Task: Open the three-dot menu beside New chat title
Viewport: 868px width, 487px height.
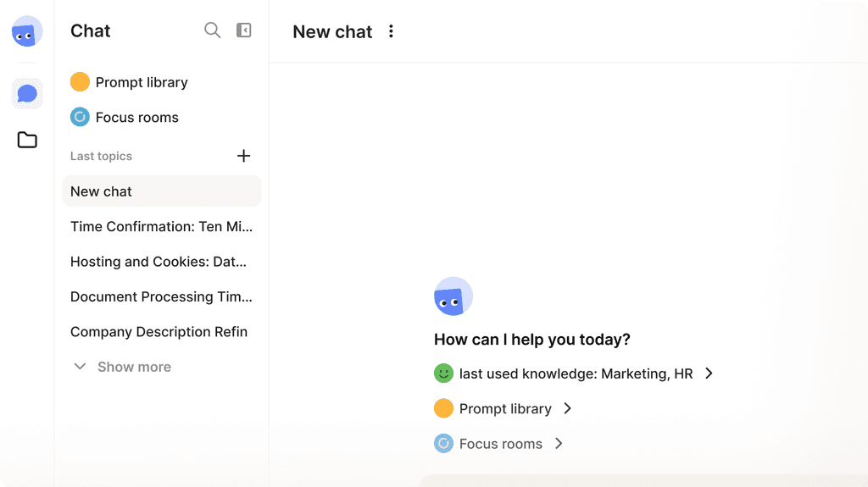Action: pyautogui.click(x=391, y=31)
